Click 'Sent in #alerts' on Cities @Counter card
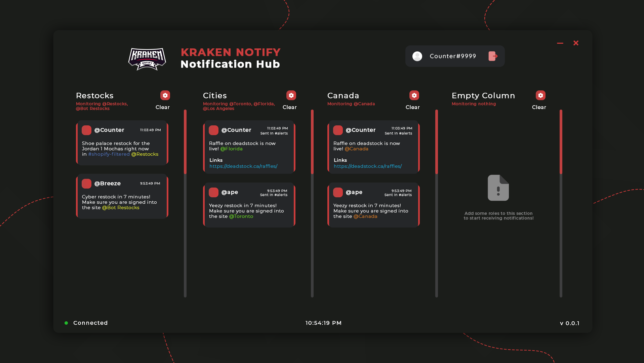 (x=274, y=133)
